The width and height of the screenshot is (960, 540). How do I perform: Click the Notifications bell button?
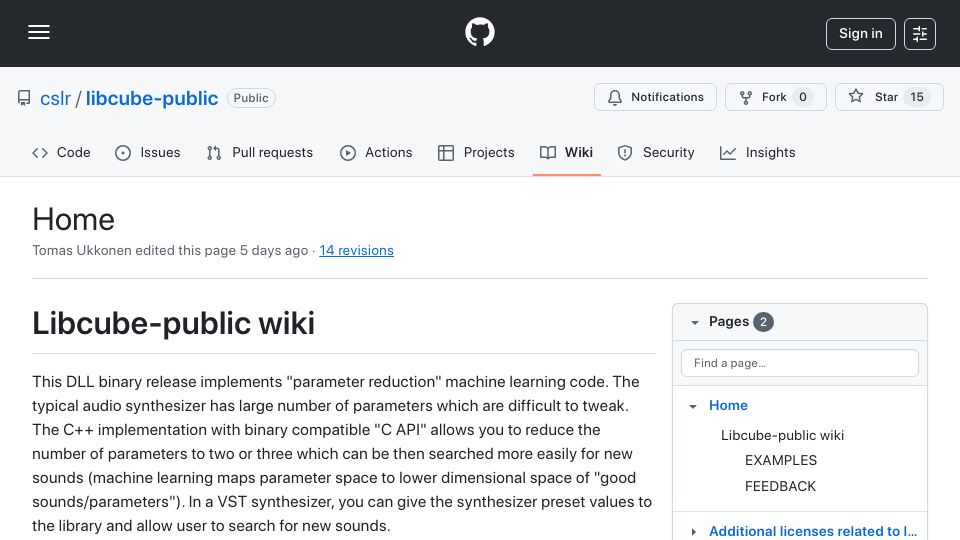tap(655, 97)
